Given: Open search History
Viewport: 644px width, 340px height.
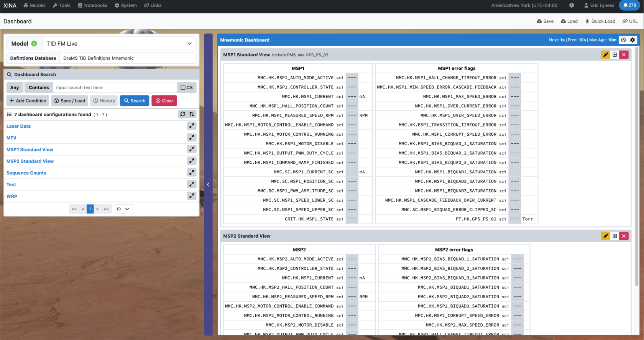Looking at the screenshot, I should [x=104, y=101].
